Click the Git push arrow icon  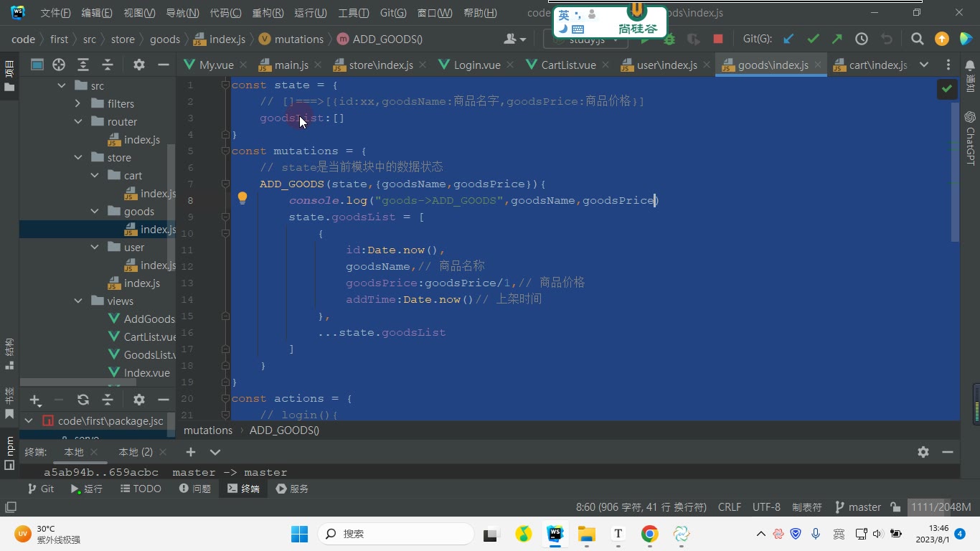[x=837, y=39]
